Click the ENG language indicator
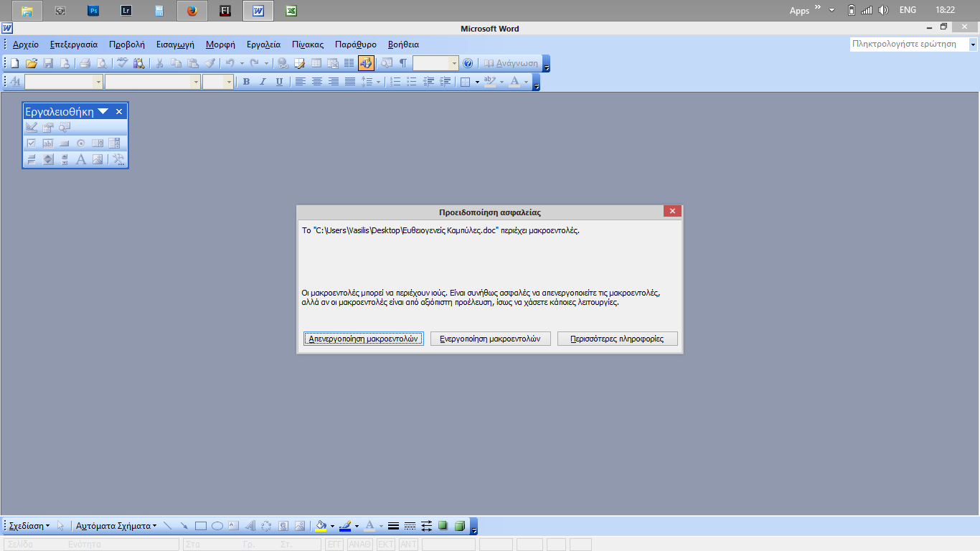The height and width of the screenshot is (551, 980). click(908, 11)
